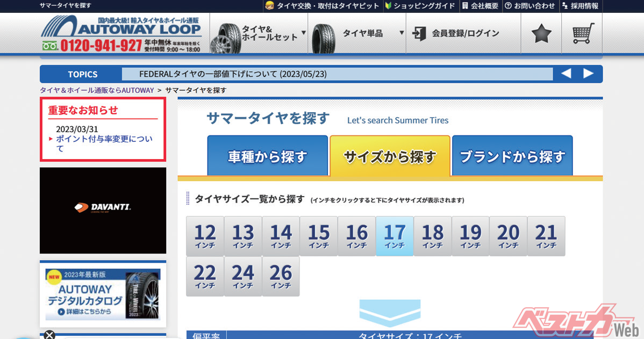The width and height of the screenshot is (644, 339).
Task: Open the AUTOWAY デジタルカタログ banner
Action: click(x=103, y=294)
